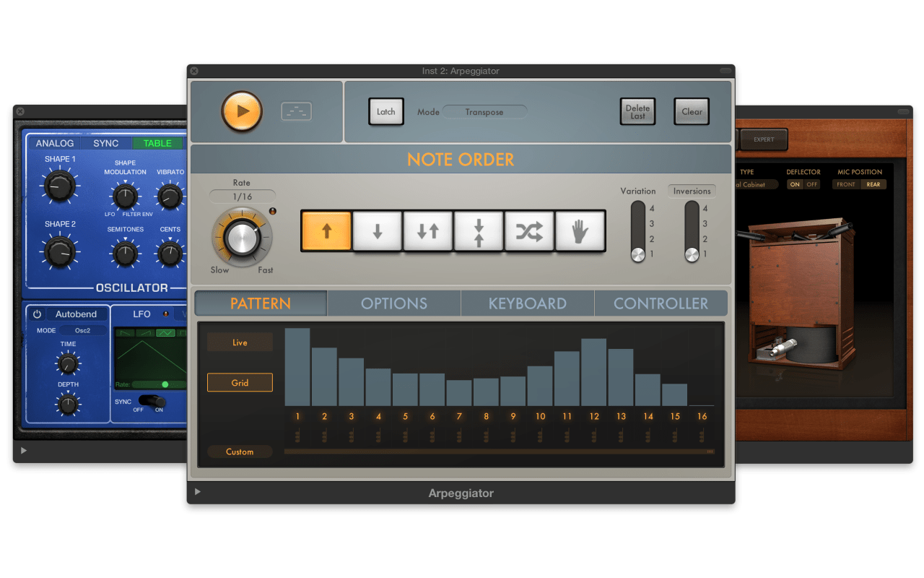The height and width of the screenshot is (578, 924).
Task: Click step 7 bar in the pattern grid
Action: point(458,394)
